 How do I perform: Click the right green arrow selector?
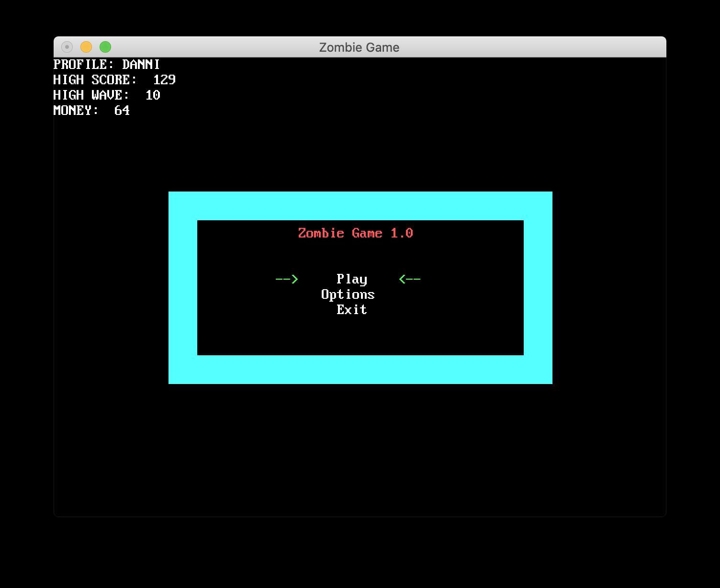[410, 279]
